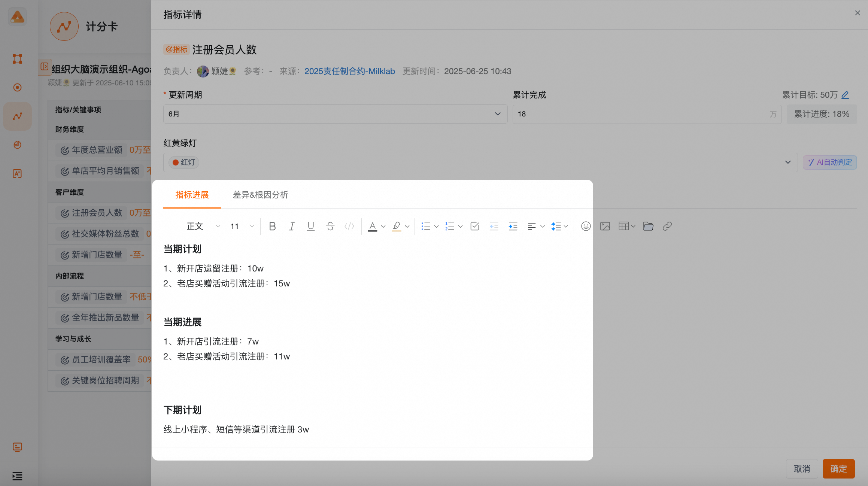Insert a bulleted list
The width and height of the screenshot is (868, 486).
tap(425, 226)
